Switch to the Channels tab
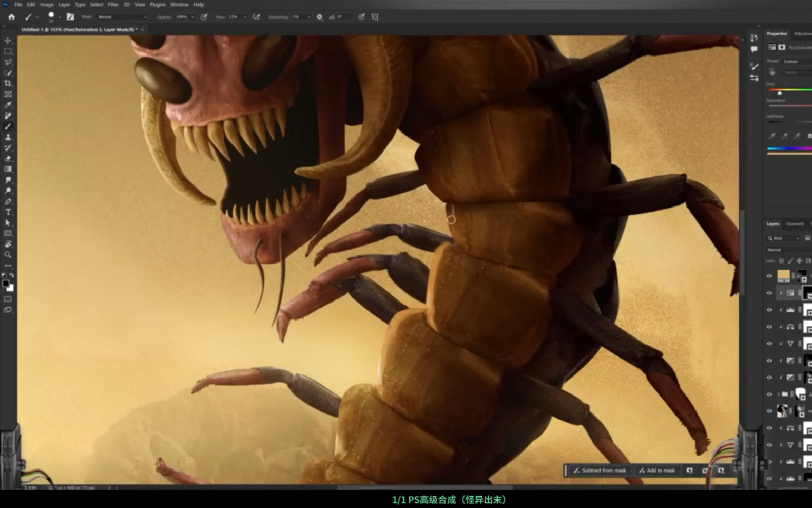This screenshot has height=508, width=812. (795, 224)
